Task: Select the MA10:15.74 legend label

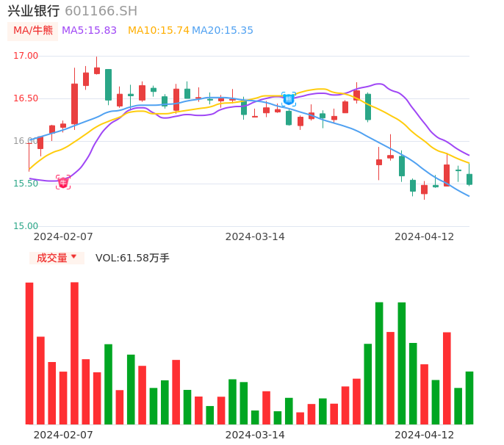Action: [x=159, y=30]
